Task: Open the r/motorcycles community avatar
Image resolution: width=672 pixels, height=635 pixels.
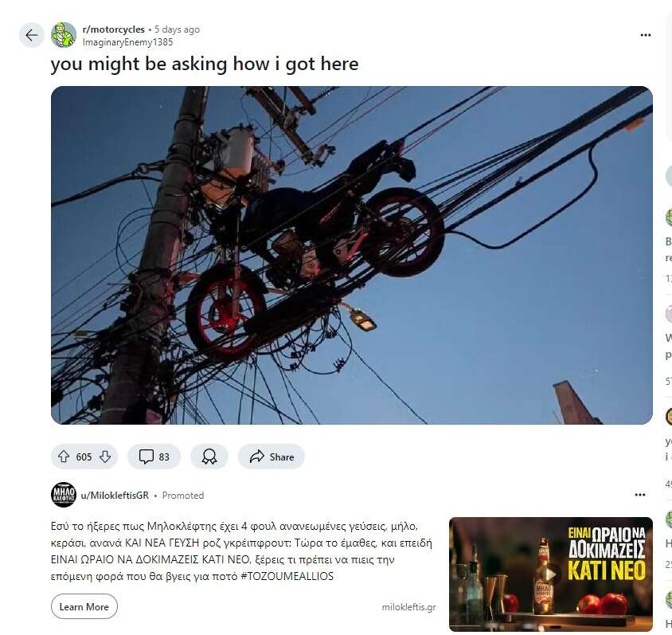Action: point(64,35)
